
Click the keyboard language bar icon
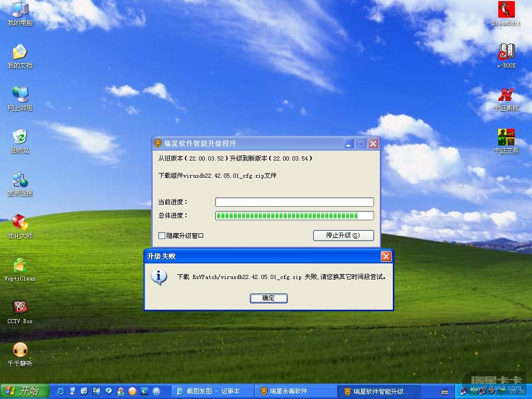click(x=445, y=392)
